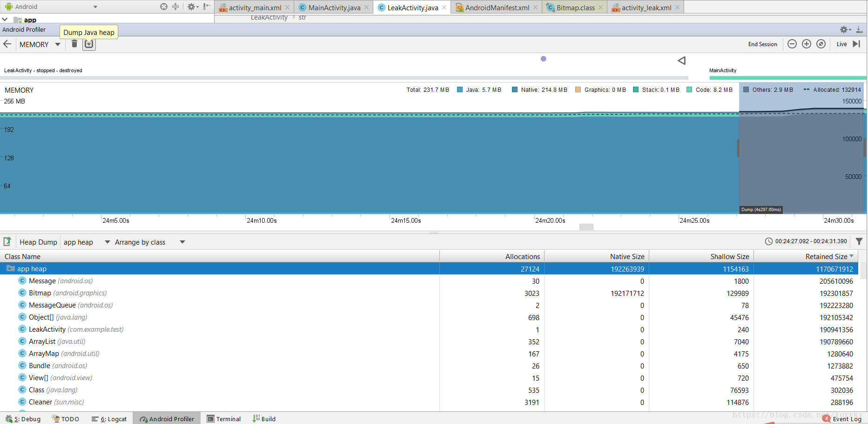Sort by Class Name column header
The height and width of the screenshot is (424, 868).
pos(220,256)
